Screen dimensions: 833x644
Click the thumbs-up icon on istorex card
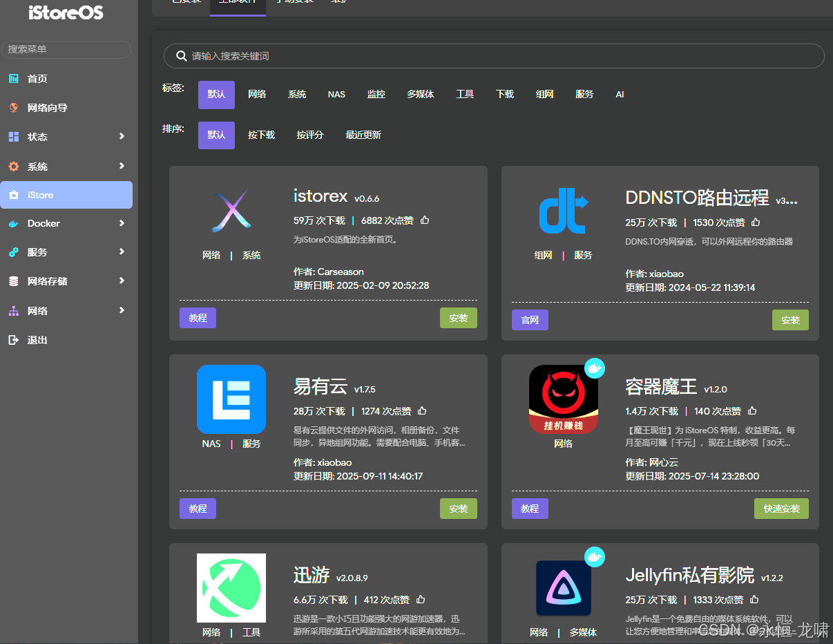425,220
